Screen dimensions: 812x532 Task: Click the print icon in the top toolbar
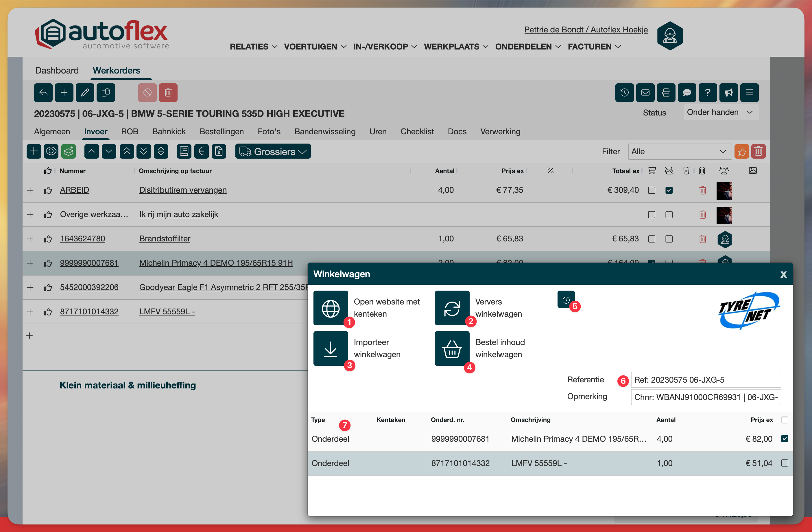point(666,93)
